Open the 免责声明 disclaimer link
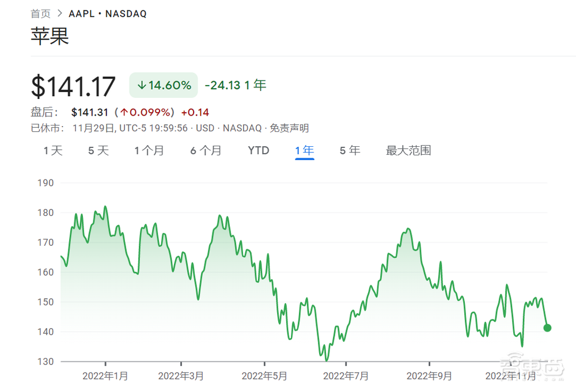Viewport: 576px width, 392px height. 289,128
